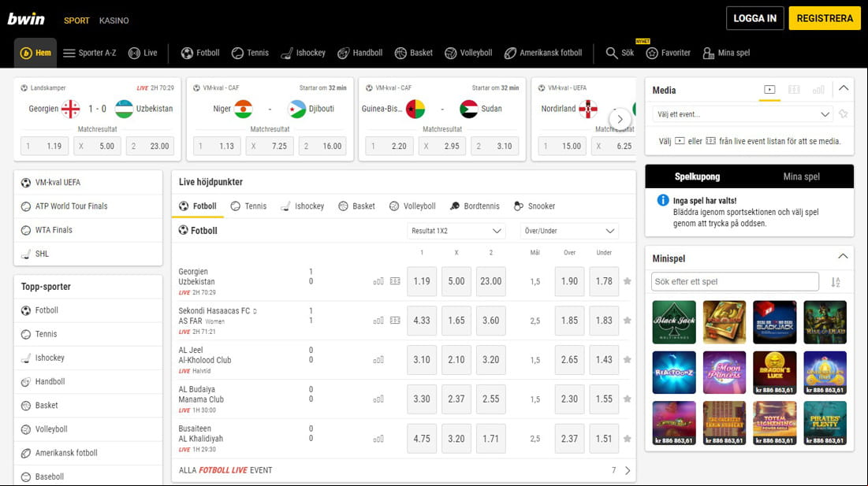The image size is (868, 486).
Task: Select video stream icon in Media panel
Action: [x=769, y=90]
